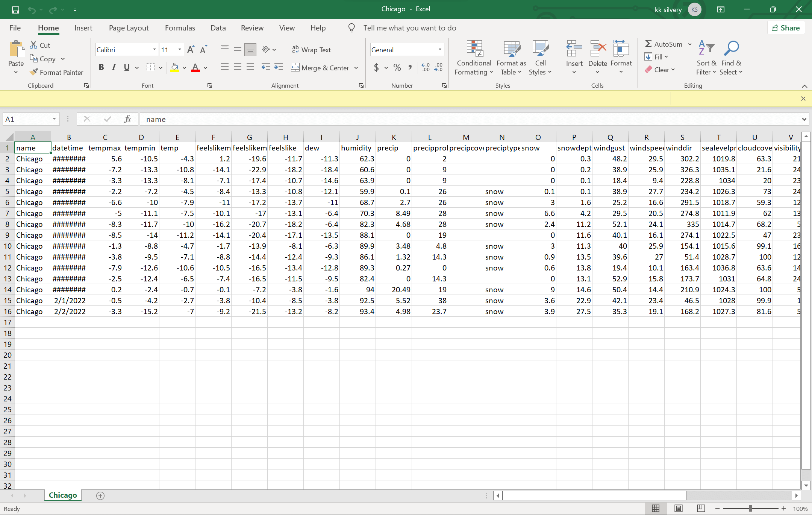Open Find & Select
The width and height of the screenshot is (812, 515).
[x=731, y=58]
